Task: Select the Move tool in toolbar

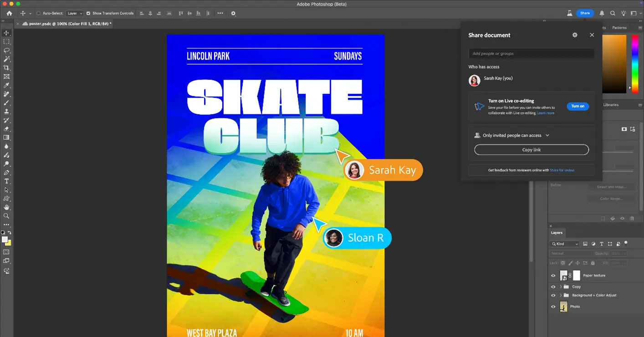Action: (6, 33)
